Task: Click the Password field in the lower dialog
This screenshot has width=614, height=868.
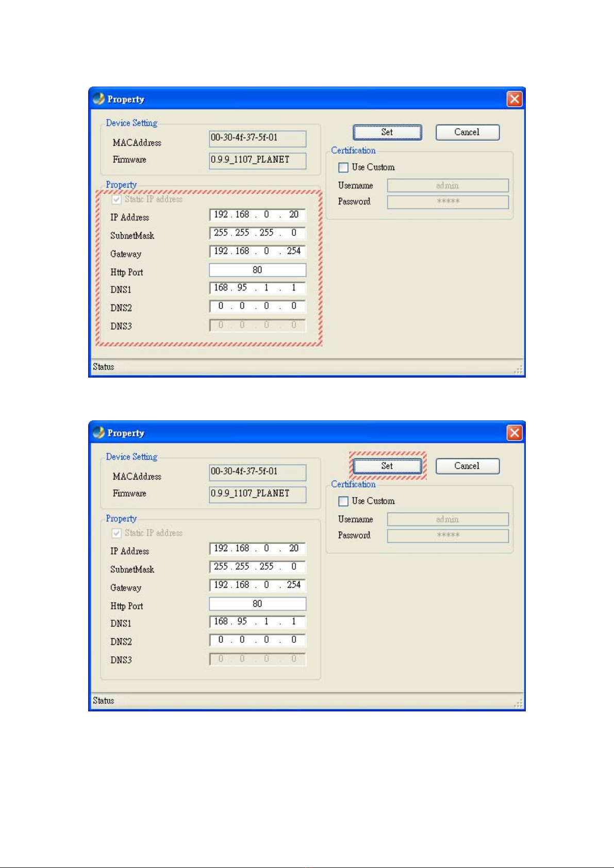Action: click(x=447, y=536)
